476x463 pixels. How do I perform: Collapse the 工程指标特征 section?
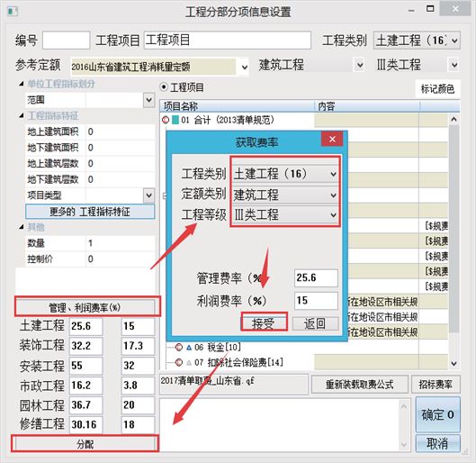coord(21,115)
